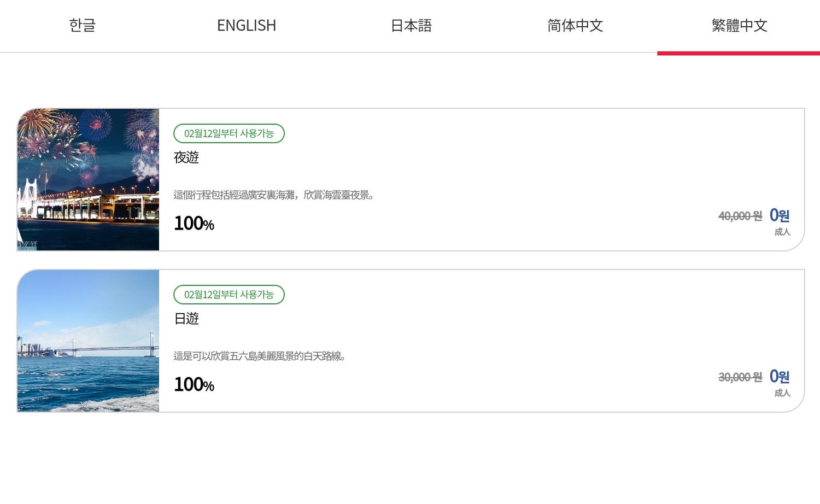Click the struck-through 40,000 원 price
Viewport: 820px width, 504px height.
tap(740, 216)
